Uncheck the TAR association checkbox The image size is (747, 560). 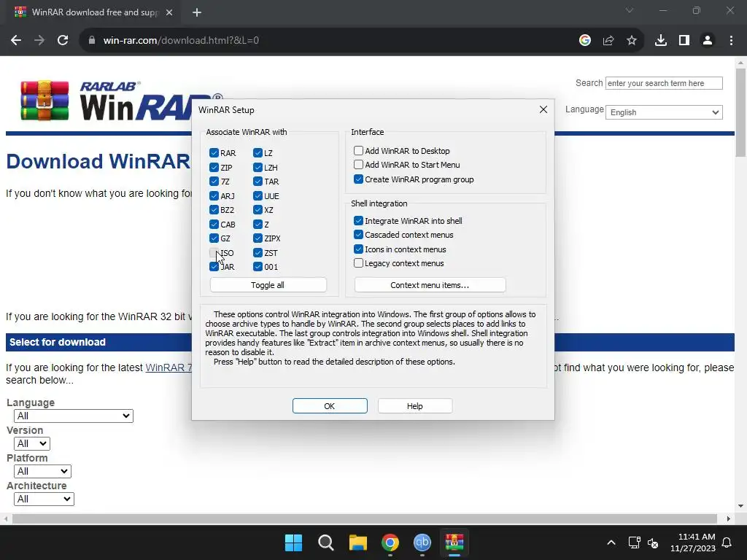point(258,182)
